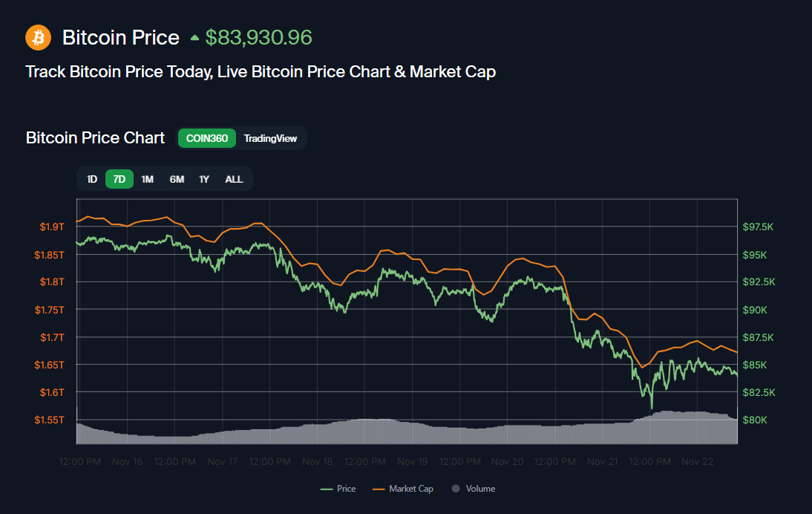Click the Nov 20 axis label

point(507,461)
